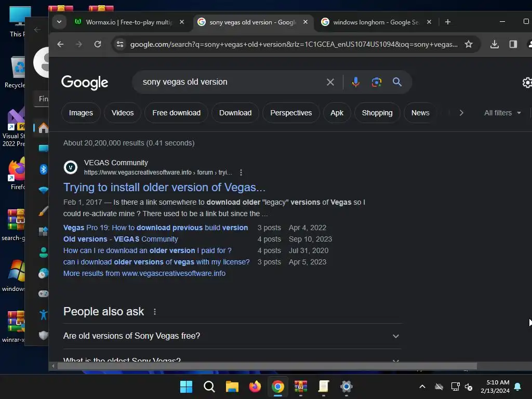Apply the Download filter chip

pyautogui.click(x=235, y=113)
